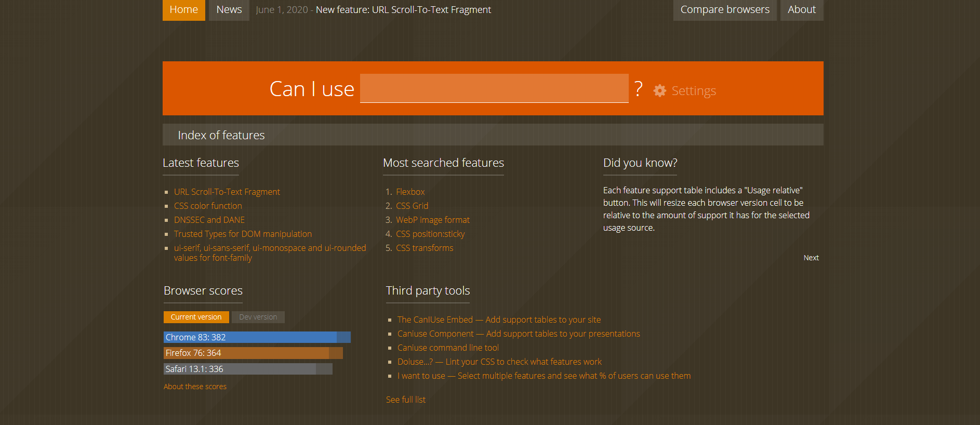Open Caniuse Component presentations link
Image resolution: width=980 pixels, height=425 pixels.
519,334
